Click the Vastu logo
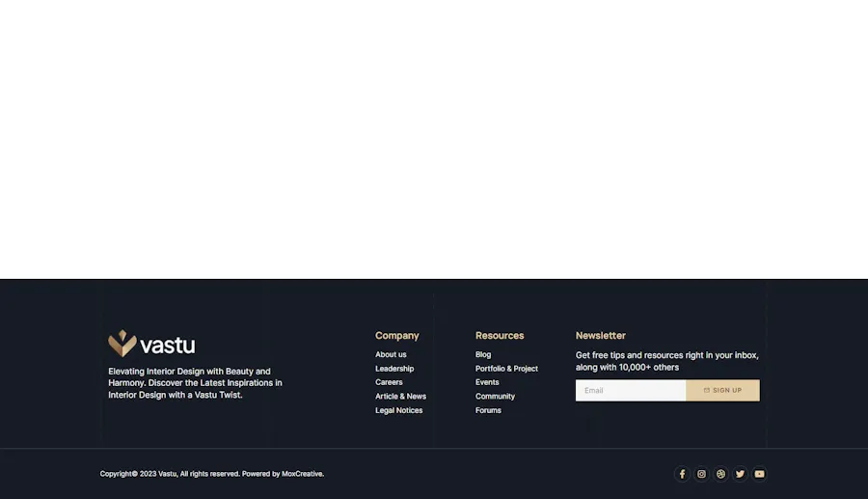 click(x=151, y=344)
